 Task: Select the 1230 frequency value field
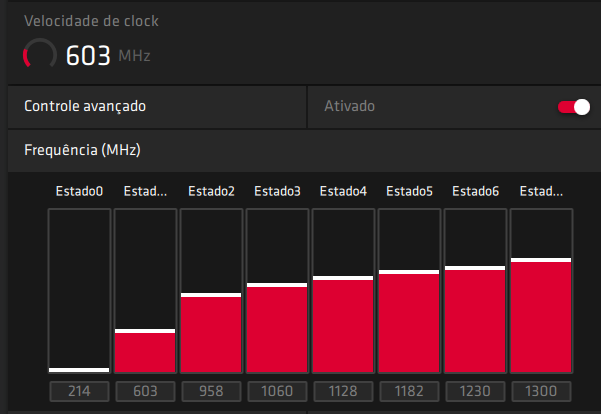click(475, 391)
